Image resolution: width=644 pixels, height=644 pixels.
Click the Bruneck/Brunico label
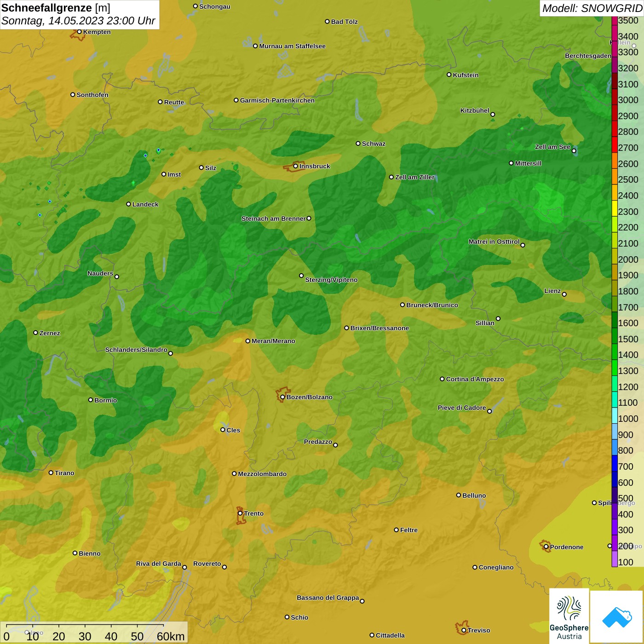click(432, 305)
